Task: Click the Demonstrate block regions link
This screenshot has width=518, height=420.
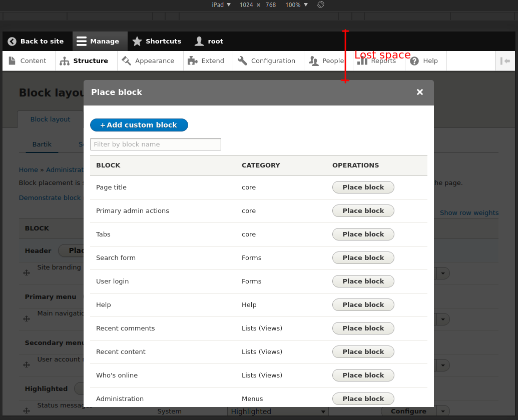Action: click(50, 197)
